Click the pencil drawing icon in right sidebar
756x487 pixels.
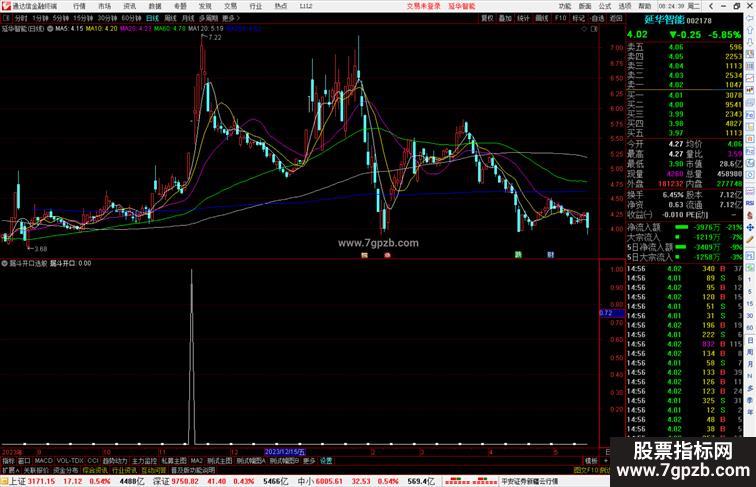click(750, 240)
